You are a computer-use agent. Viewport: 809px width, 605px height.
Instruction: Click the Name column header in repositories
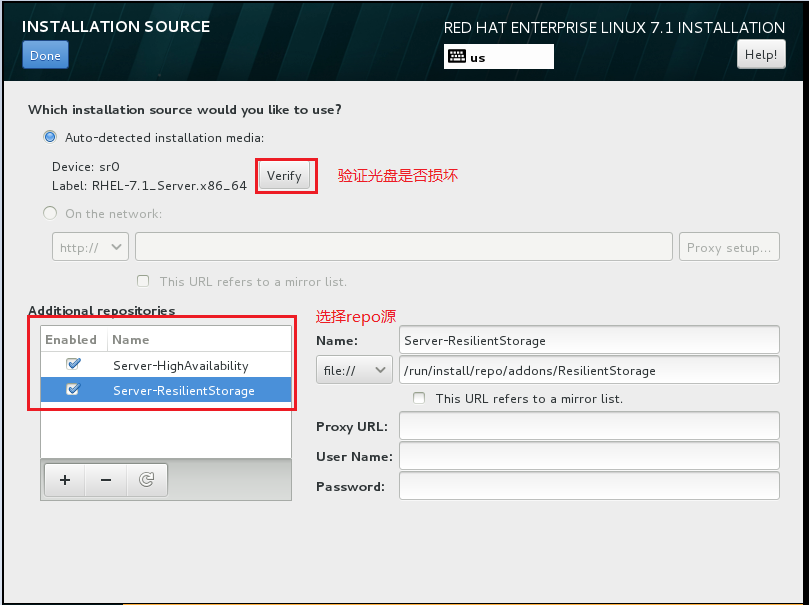(199, 339)
